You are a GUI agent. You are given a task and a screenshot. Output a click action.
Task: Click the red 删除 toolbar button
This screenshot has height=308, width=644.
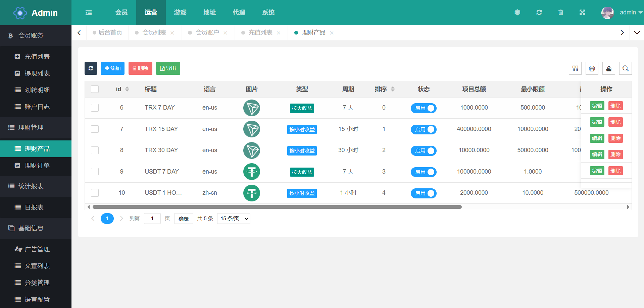pos(140,68)
